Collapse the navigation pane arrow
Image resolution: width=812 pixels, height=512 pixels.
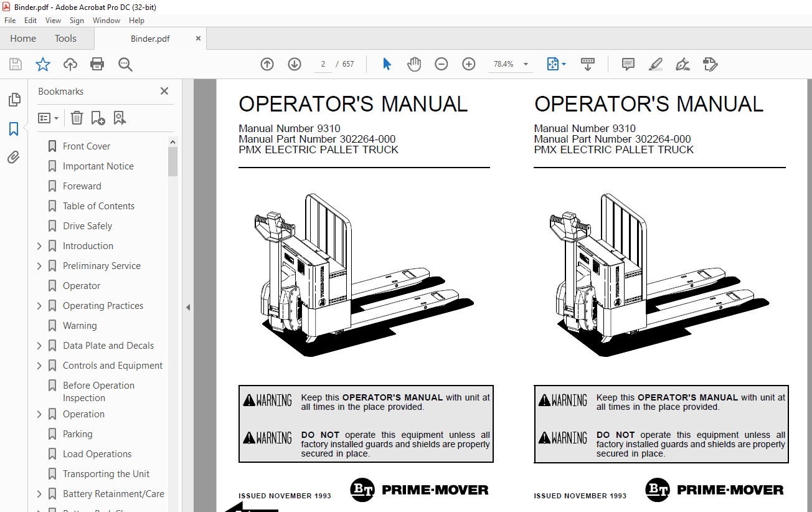point(187,307)
